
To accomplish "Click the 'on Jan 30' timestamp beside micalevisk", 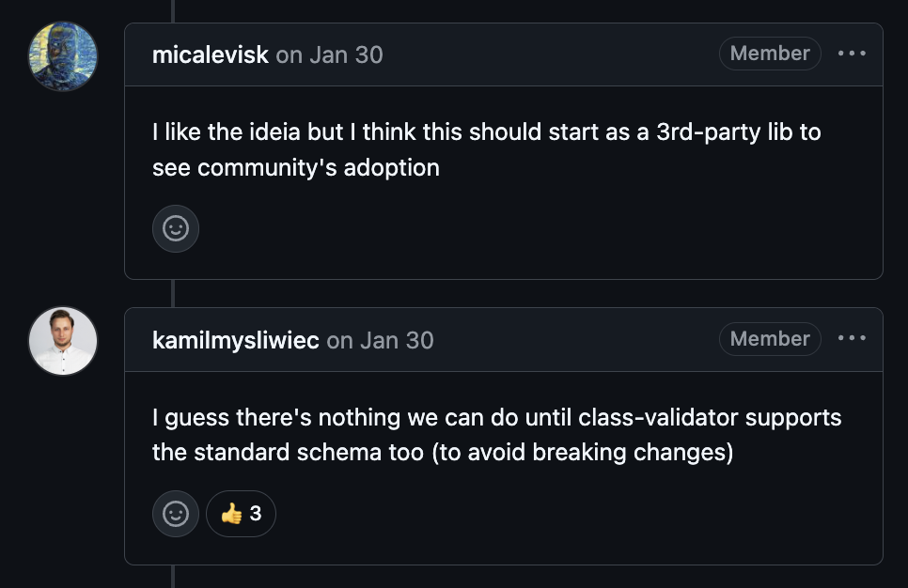I will pos(330,55).
